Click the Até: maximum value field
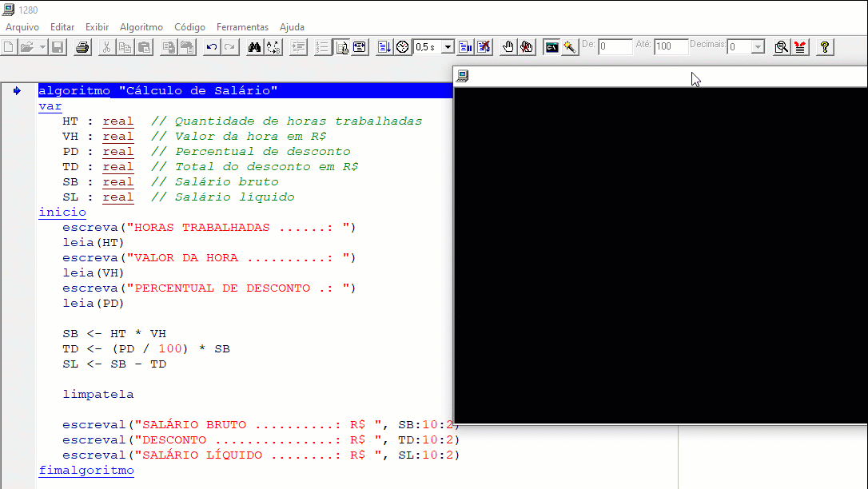Image resolution: width=868 pixels, height=489 pixels. coord(671,46)
